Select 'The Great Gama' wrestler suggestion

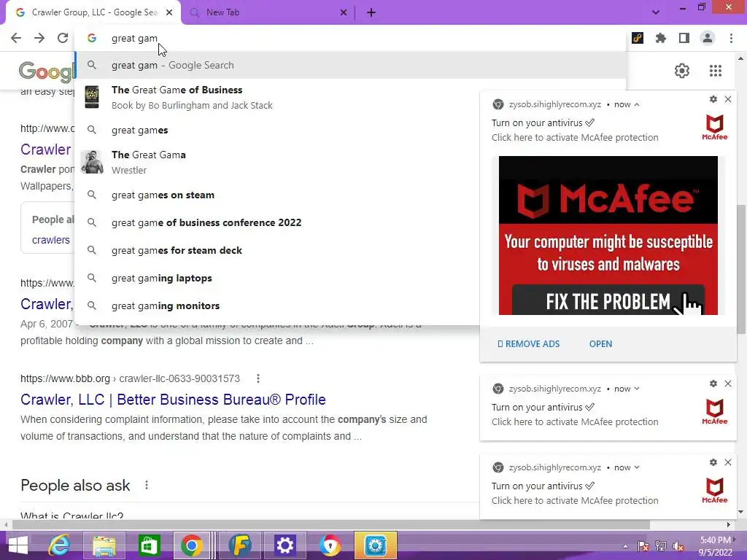pyautogui.click(x=278, y=162)
